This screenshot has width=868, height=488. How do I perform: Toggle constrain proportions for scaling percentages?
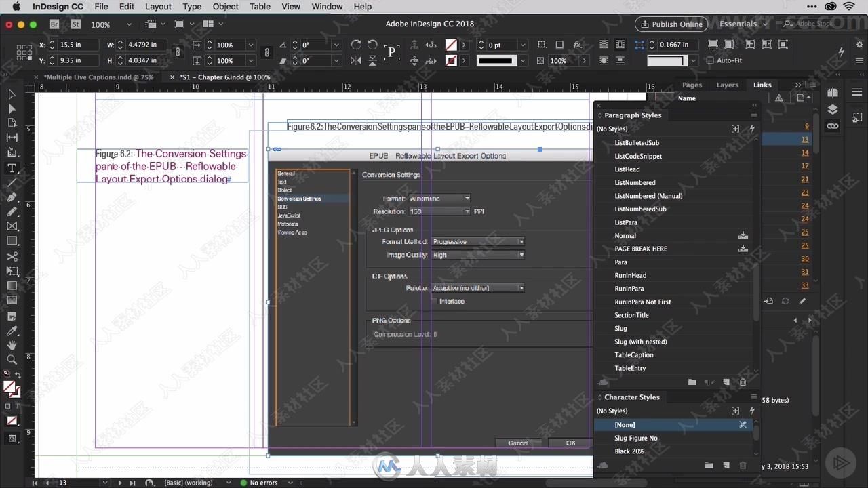click(x=267, y=52)
